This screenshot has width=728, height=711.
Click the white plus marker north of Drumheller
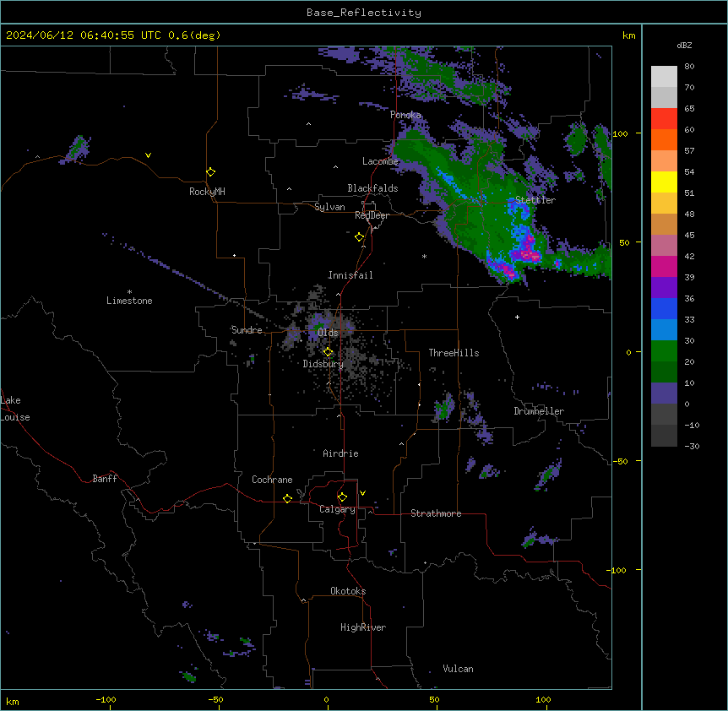pyautogui.click(x=517, y=317)
